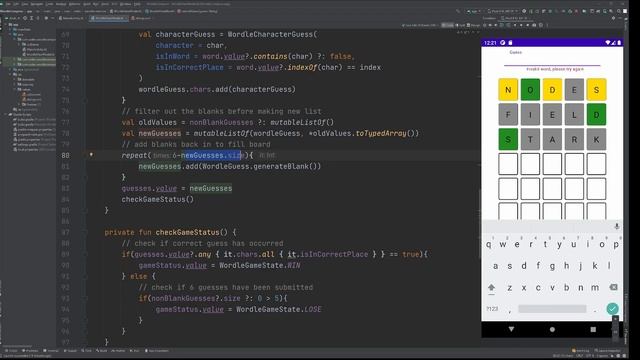Tap the spacebar on the emulator keyboard
This screenshot has width=640, height=360.
point(552,309)
